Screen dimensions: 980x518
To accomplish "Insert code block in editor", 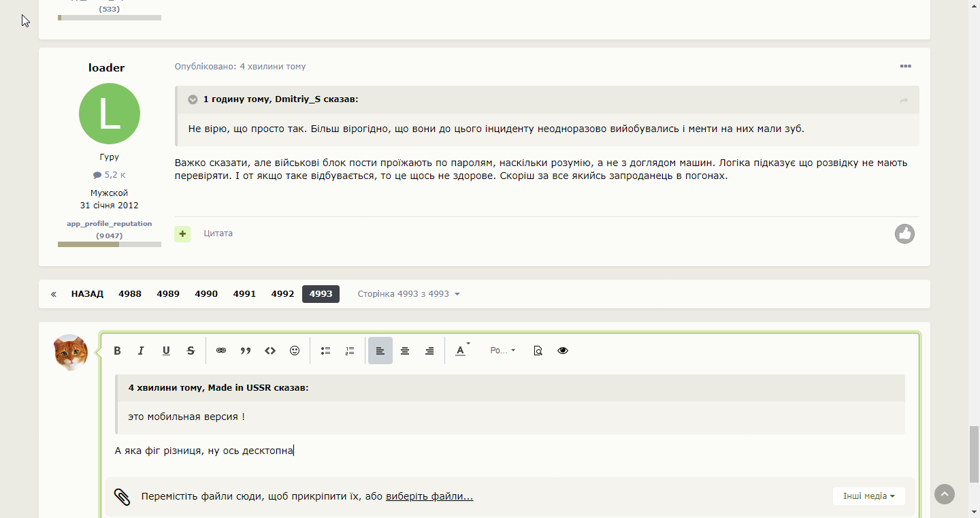I will [270, 351].
